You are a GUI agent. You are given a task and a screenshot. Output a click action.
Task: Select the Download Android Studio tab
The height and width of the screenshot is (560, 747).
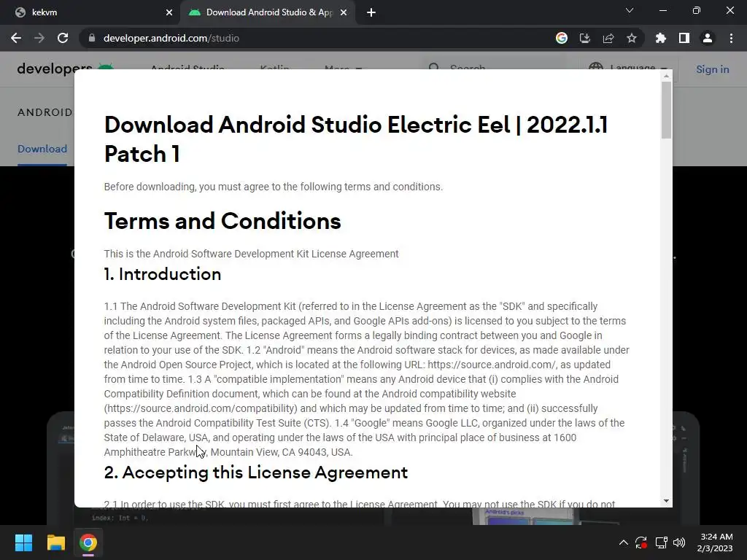268,12
